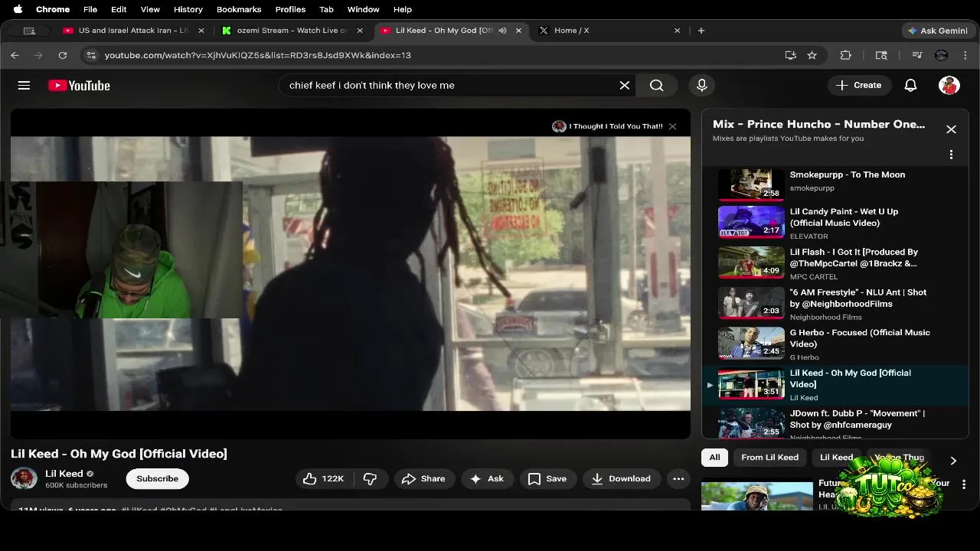Go to YouTube home via logo

coord(80,85)
